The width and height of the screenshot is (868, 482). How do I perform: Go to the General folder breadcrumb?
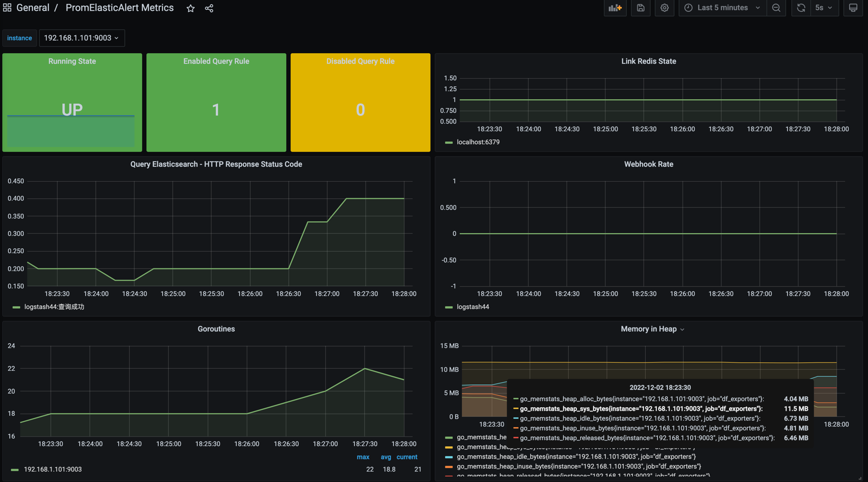(x=33, y=8)
